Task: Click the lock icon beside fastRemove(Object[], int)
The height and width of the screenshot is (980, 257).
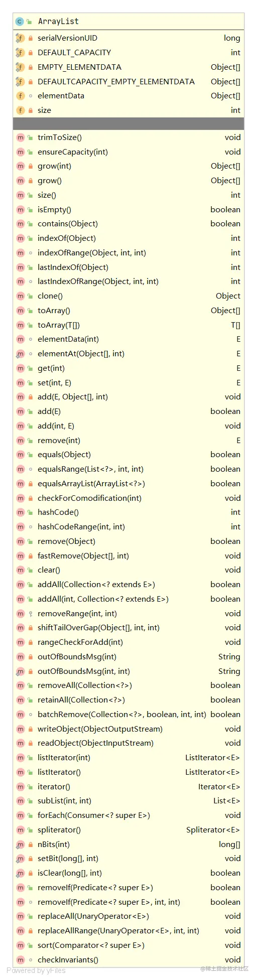Action: 31,556
